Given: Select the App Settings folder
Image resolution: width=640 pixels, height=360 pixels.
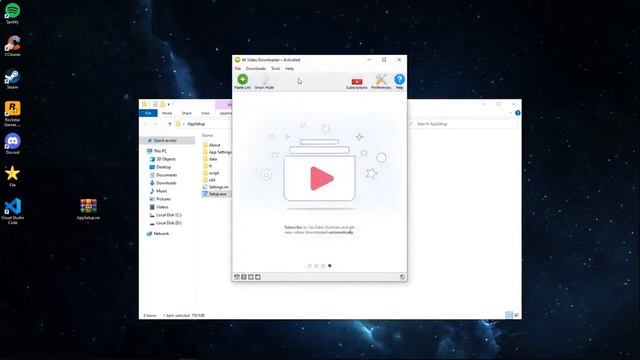Looking at the screenshot, I should tap(220, 152).
